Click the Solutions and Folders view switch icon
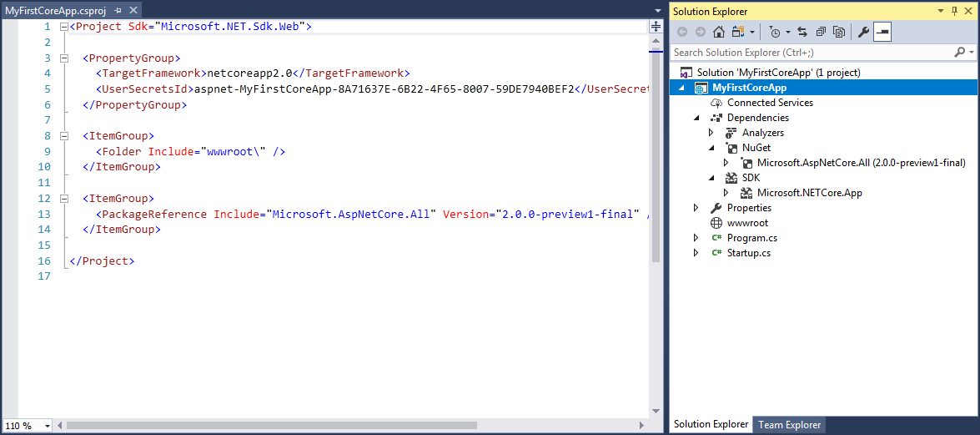This screenshot has height=435, width=980. click(x=737, y=32)
